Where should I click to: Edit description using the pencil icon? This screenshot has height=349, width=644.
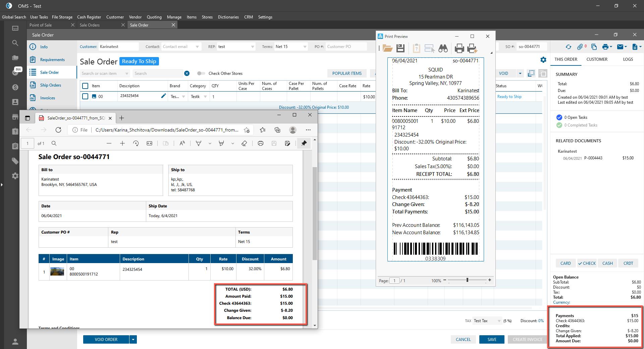click(x=163, y=96)
